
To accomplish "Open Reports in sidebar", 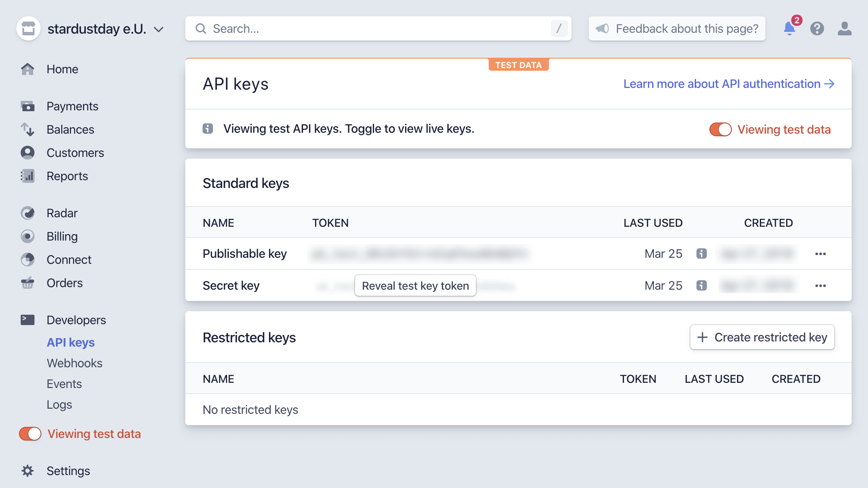I will [67, 176].
